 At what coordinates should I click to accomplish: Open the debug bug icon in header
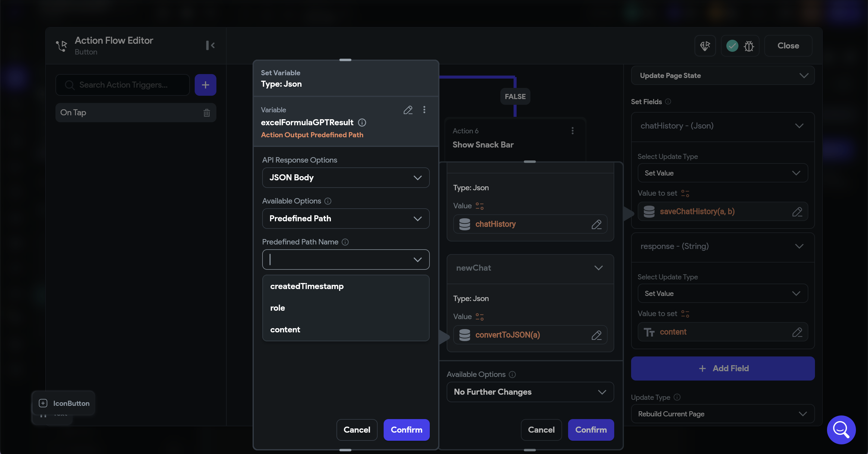coord(749,46)
